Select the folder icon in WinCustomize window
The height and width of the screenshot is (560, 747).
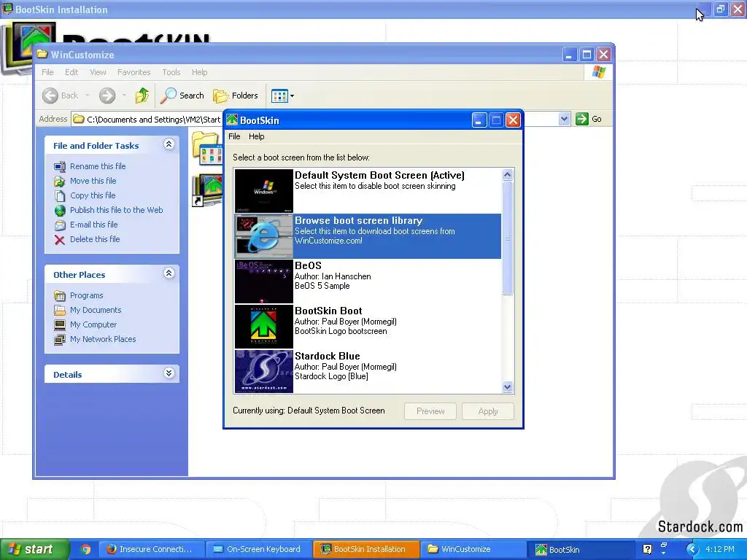pos(207,147)
